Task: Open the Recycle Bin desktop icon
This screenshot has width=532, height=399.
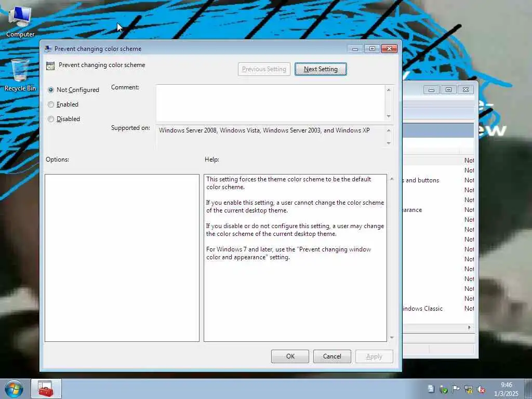Action: [20, 75]
